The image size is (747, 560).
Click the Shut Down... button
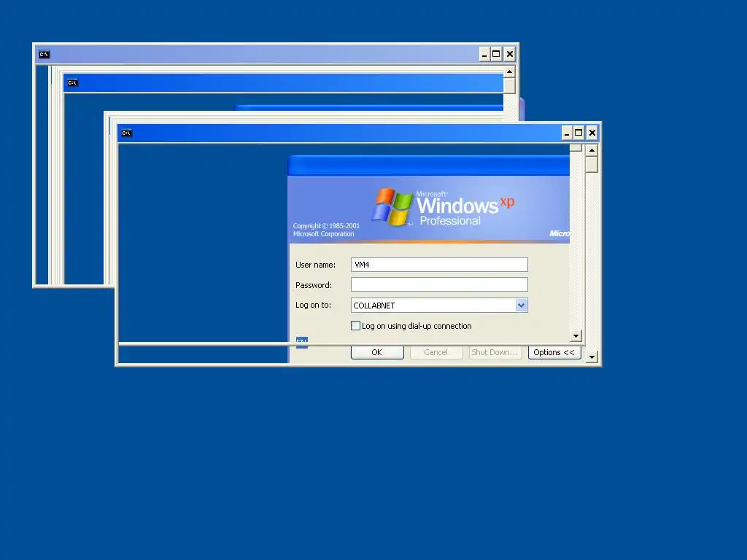[495, 352]
